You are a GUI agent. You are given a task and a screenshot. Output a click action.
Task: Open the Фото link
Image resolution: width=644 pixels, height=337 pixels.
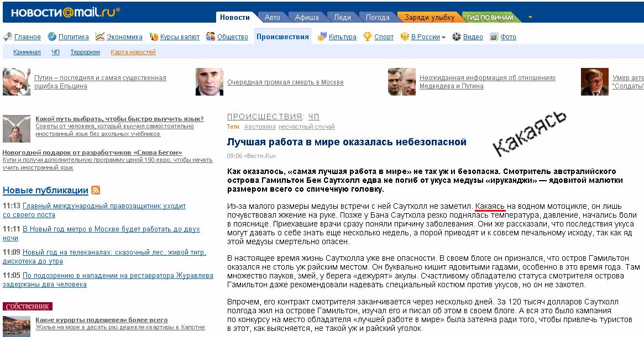click(x=509, y=37)
